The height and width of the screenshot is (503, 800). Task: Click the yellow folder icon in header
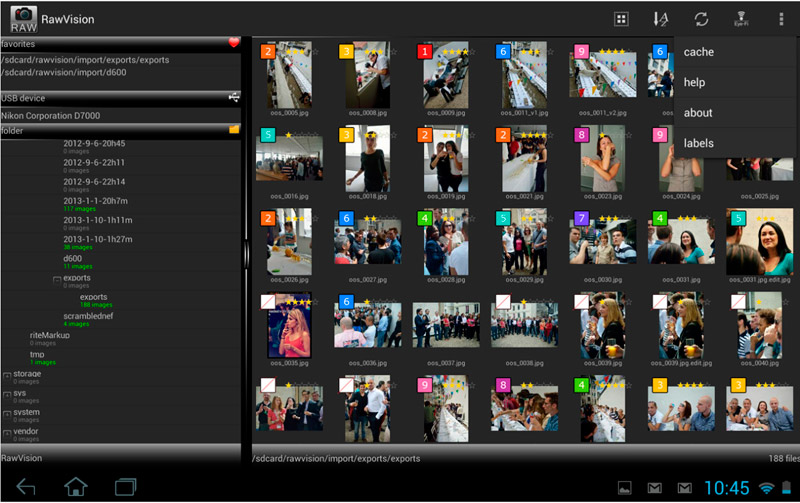234,130
